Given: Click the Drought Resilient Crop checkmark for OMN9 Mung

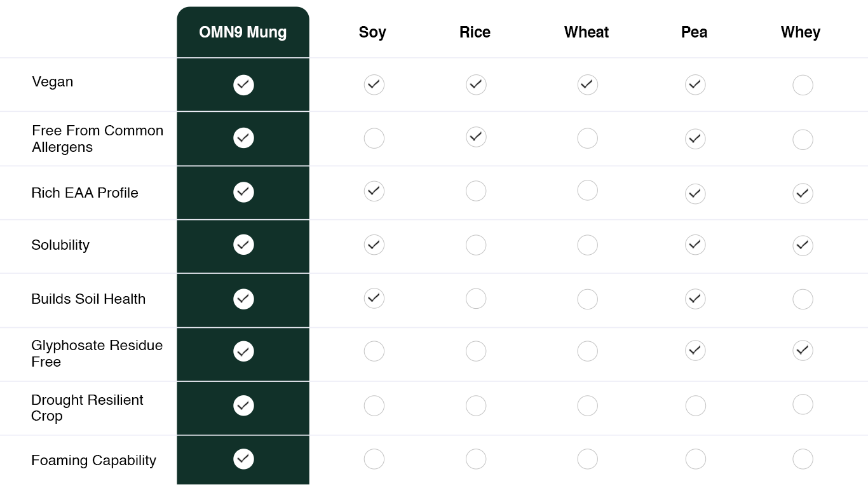Looking at the screenshot, I should [x=243, y=405].
